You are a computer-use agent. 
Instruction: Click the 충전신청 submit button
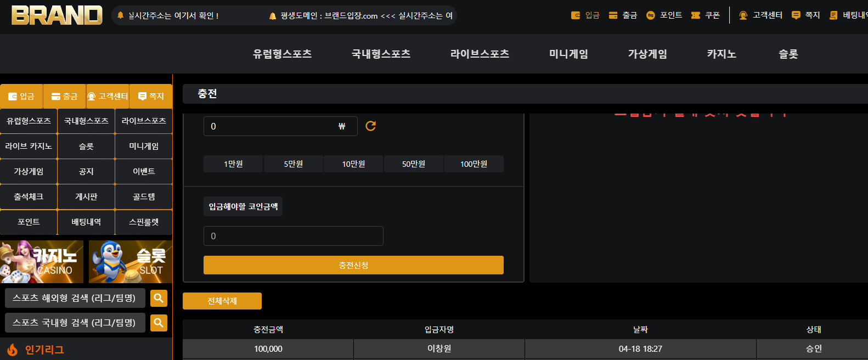coord(353,265)
